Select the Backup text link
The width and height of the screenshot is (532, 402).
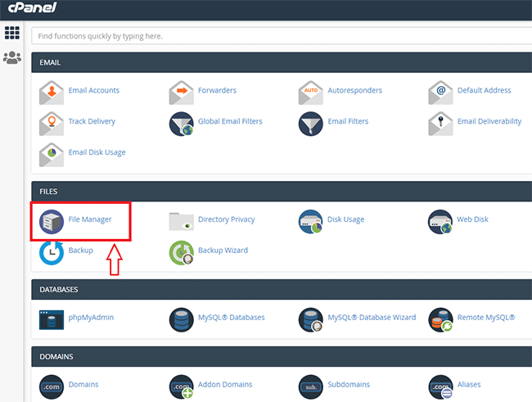pyautogui.click(x=80, y=251)
